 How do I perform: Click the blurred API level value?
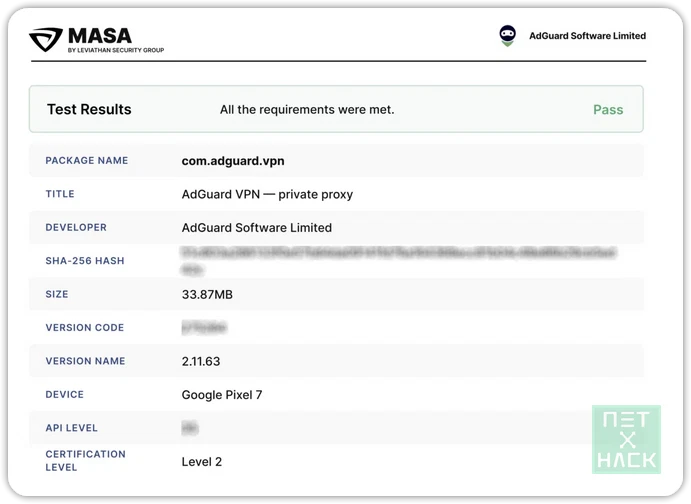click(x=190, y=428)
